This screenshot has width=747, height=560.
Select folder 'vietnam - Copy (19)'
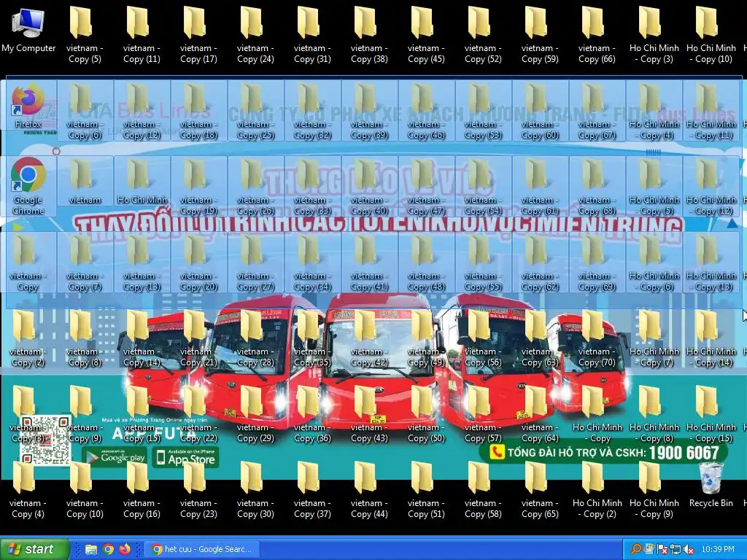point(198,186)
